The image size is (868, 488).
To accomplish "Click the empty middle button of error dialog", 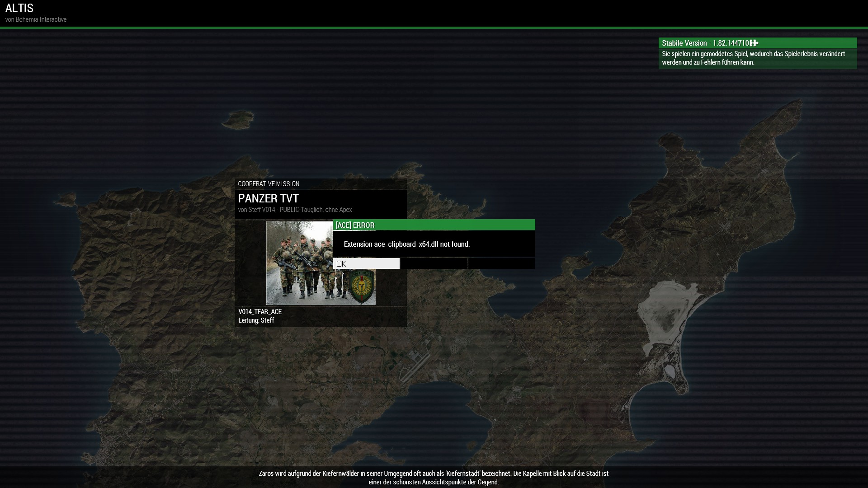I will point(434,263).
